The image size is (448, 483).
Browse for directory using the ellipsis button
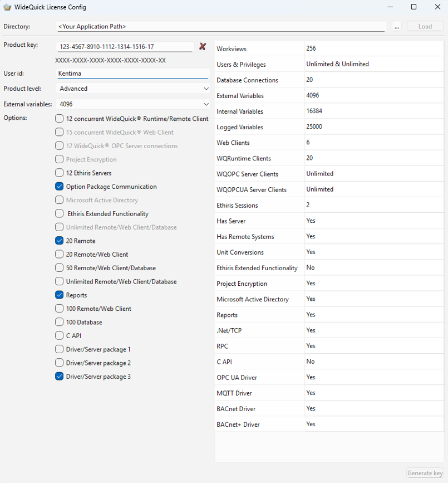point(397,26)
